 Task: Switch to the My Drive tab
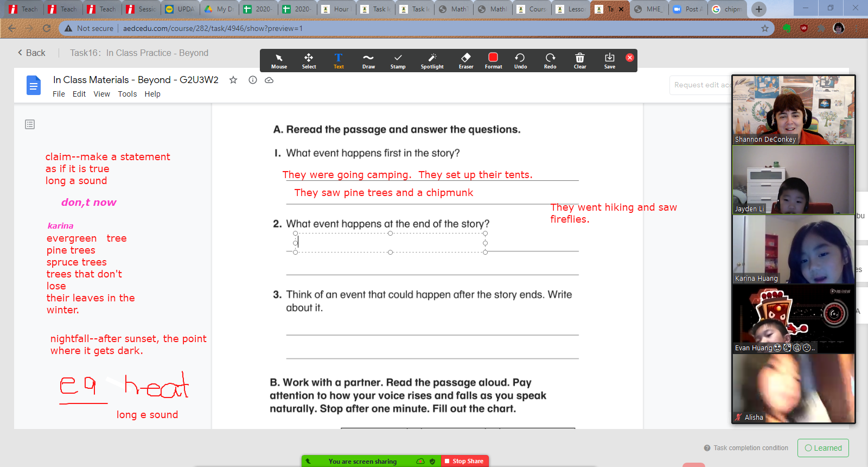pyautogui.click(x=219, y=9)
